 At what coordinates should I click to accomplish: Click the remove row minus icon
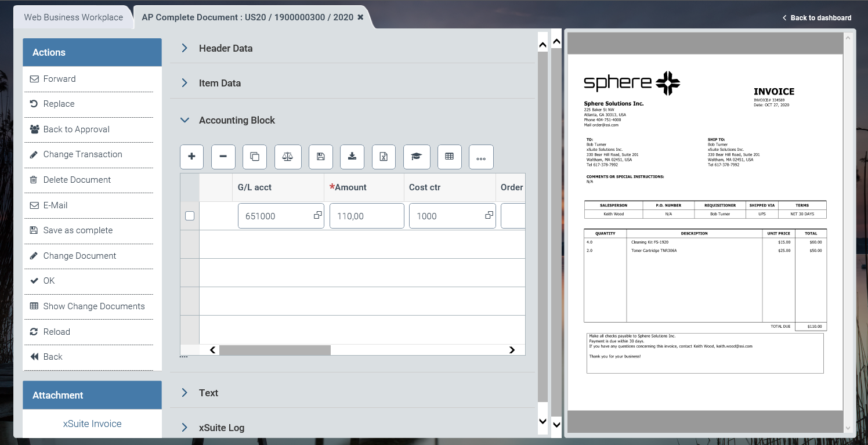click(x=223, y=157)
